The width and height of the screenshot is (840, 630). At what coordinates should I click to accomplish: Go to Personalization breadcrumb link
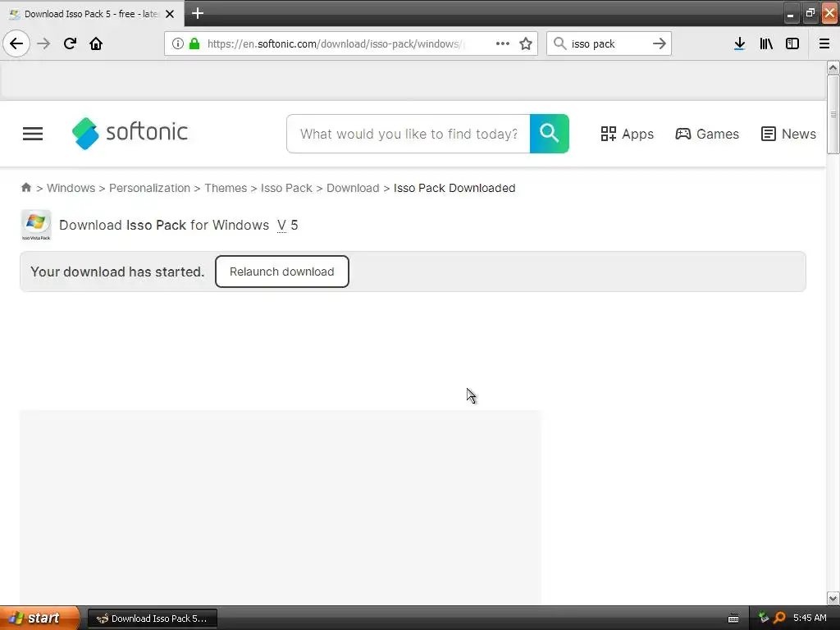149,188
